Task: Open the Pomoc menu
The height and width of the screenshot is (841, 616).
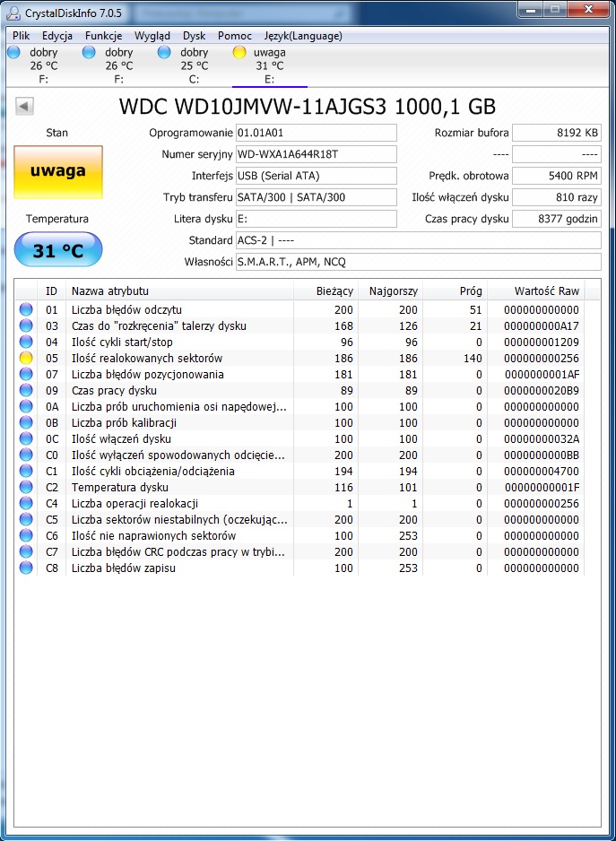Action: pyautogui.click(x=235, y=36)
